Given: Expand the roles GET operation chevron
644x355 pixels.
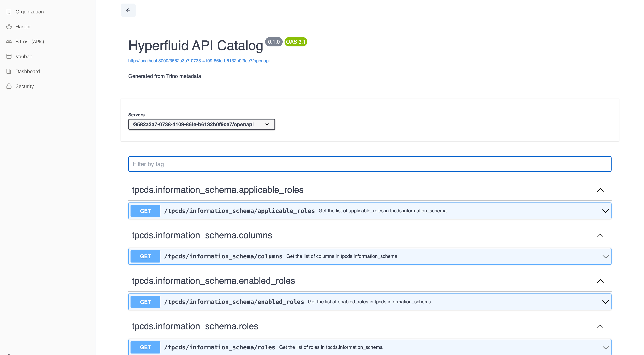Looking at the screenshot, I should [x=606, y=348].
